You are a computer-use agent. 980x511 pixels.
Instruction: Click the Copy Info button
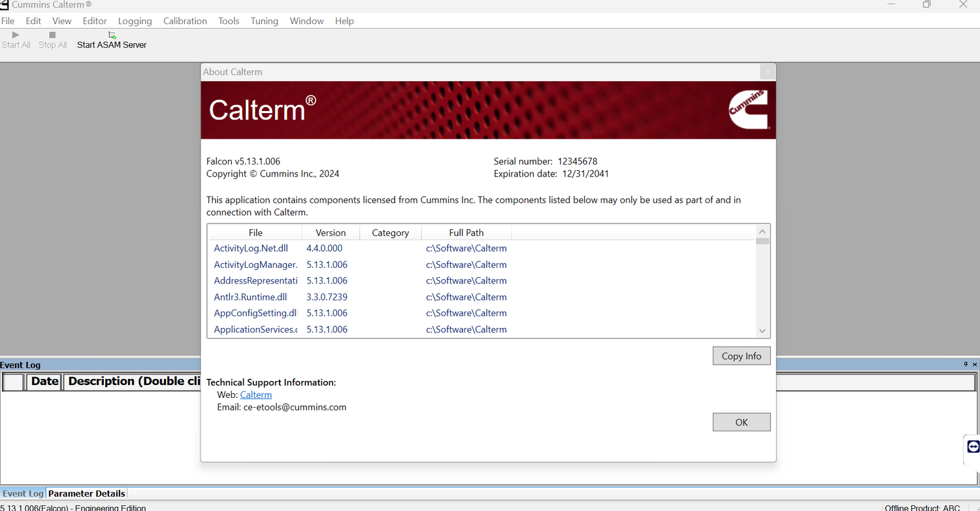pos(742,356)
